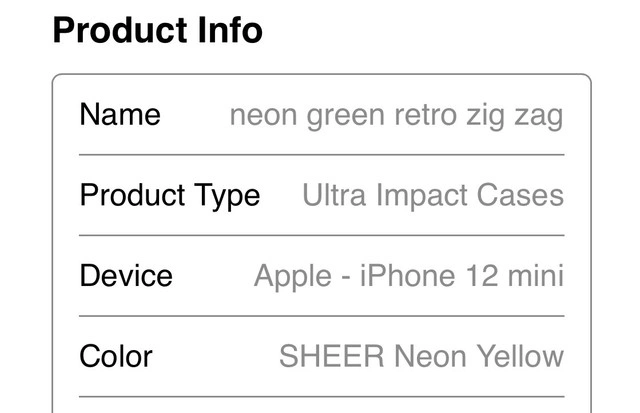The height and width of the screenshot is (413, 640).
Task: Open the Ultra Impact Cases product type value
Action: (x=432, y=195)
